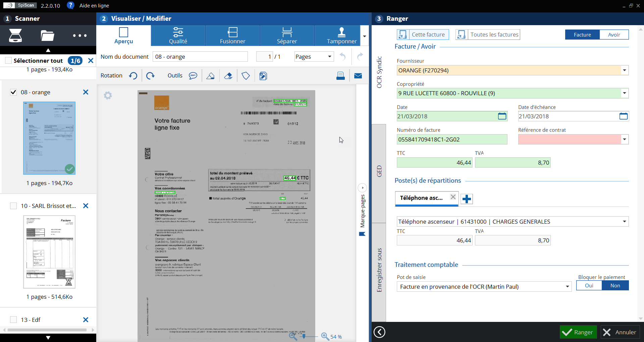Expand the Pages dropdown
Viewport: 644px width, 342px height.
click(x=329, y=57)
